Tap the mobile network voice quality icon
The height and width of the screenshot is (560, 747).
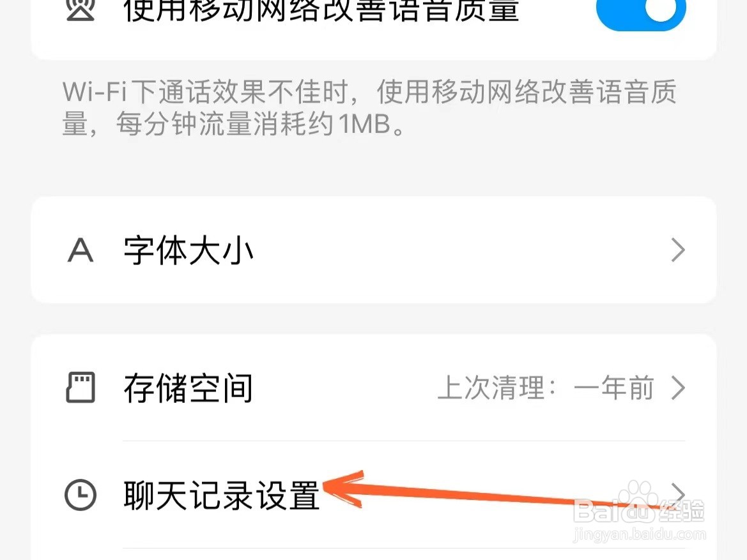click(80, 10)
